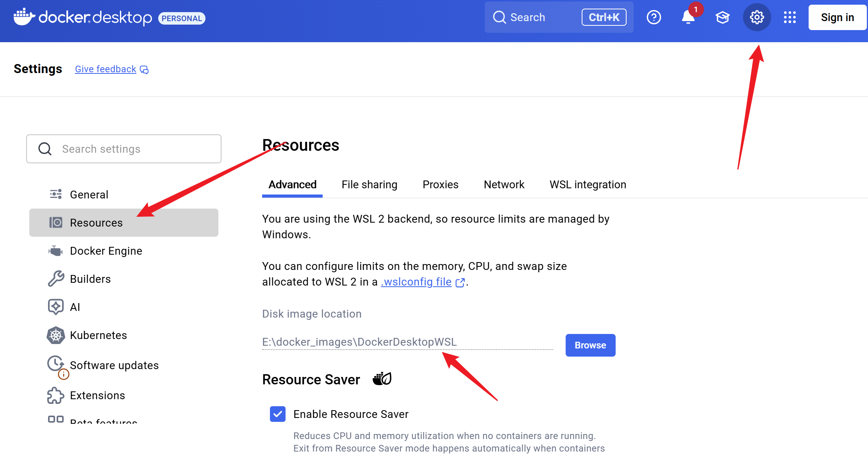Click the Settings page title
This screenshot has width=868, height=457.
tap(38, 69)
